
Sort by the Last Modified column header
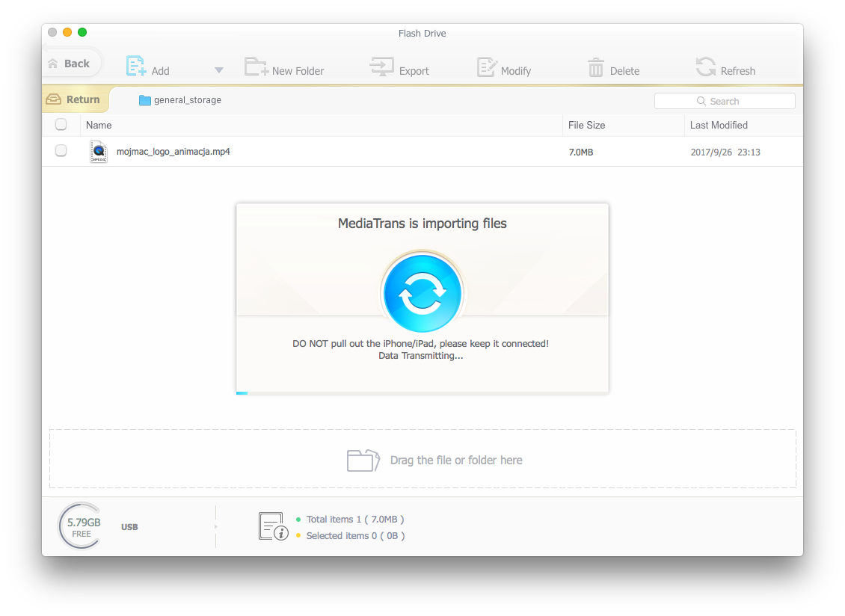(719, 125)
